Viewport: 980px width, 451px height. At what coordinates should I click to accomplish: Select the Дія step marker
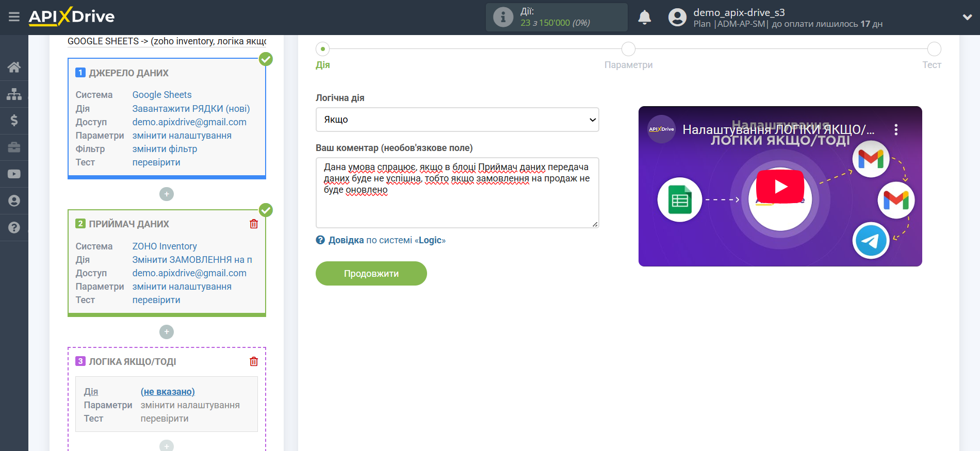323,49
